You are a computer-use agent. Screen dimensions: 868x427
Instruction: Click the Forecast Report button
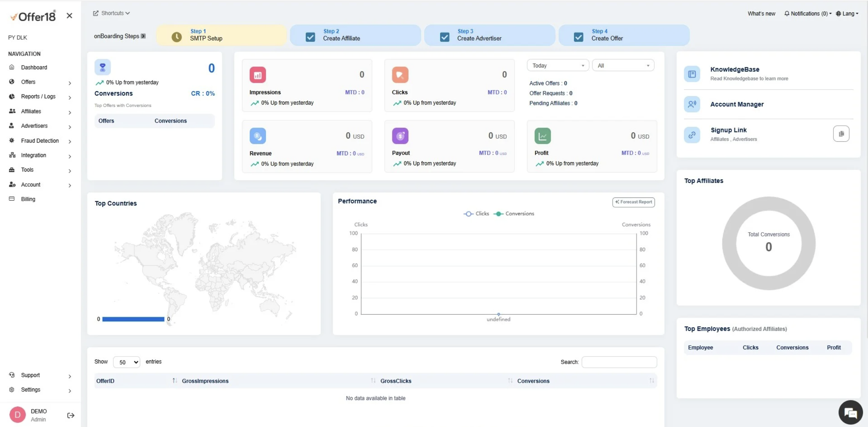pyautogui.click(x=633, y=202)
